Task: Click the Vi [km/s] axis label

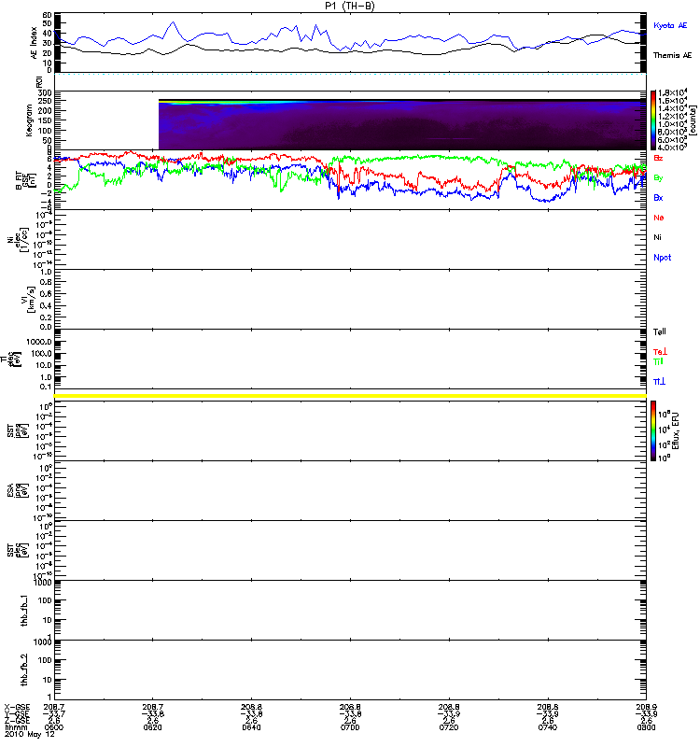Action: click(28, 299)
